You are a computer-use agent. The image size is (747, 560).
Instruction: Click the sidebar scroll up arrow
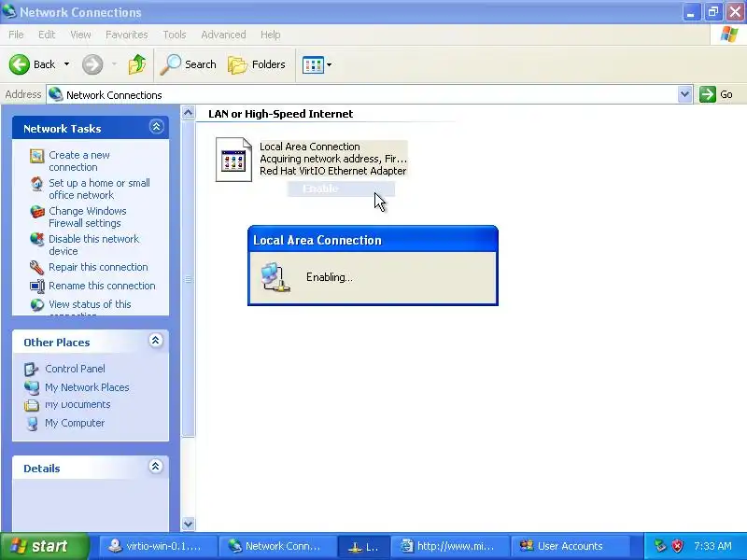[x=189, y=113]
